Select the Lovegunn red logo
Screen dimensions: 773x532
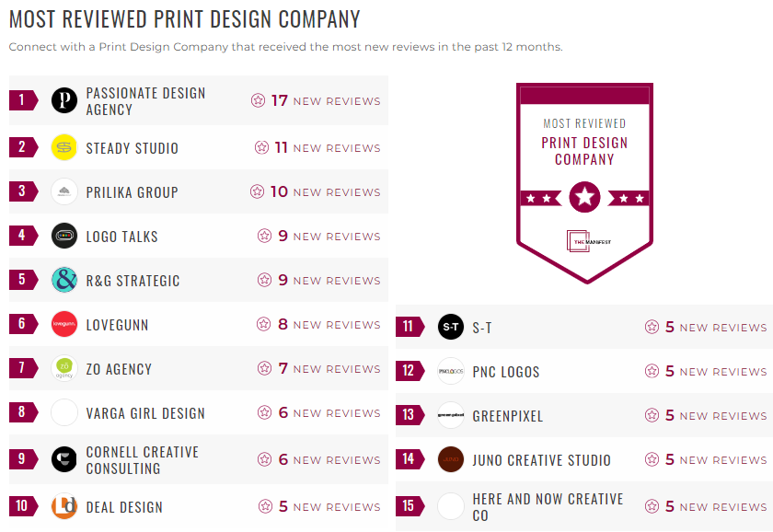pos(63,324)
